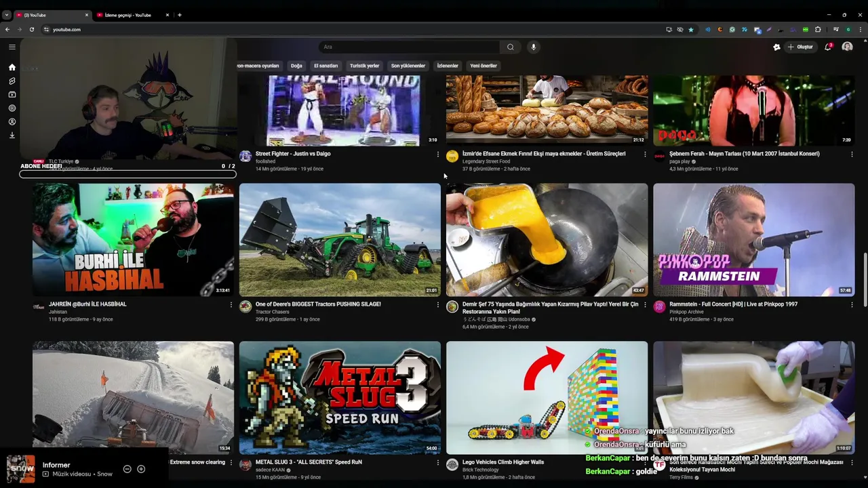Click the install app icon in address bar
868x488 pixels.
669,29
